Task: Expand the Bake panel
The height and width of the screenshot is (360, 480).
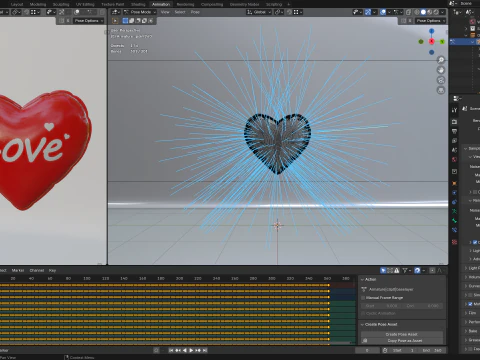Action: pyautogui.click(x=471, y=331)
